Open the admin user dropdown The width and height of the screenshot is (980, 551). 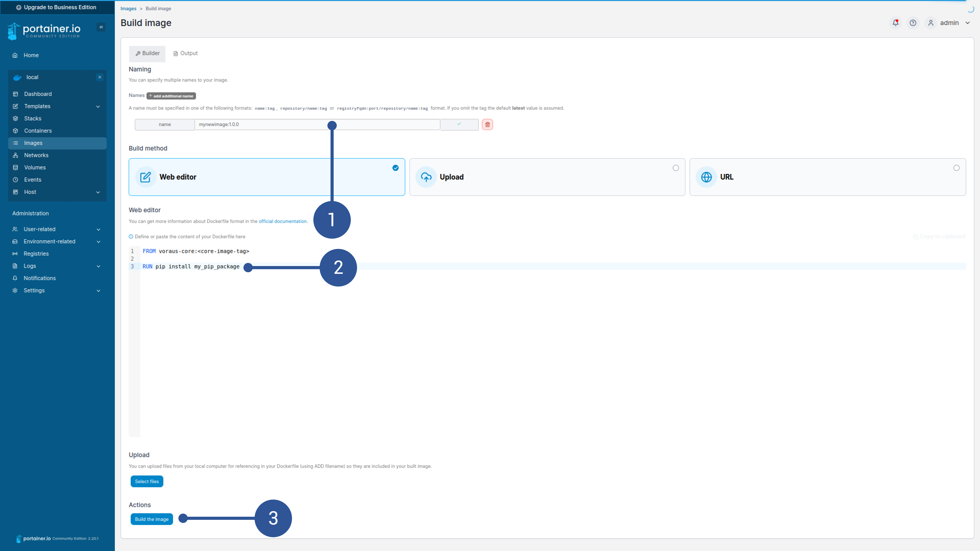949,23
